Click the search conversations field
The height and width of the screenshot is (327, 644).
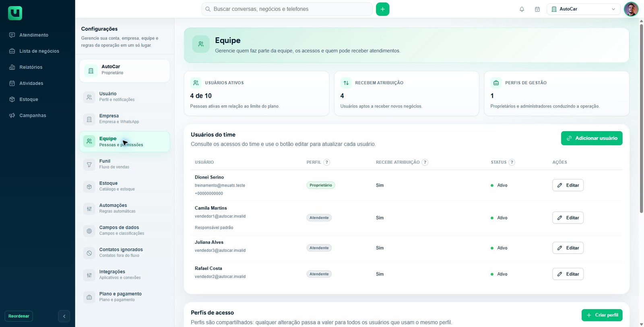point(287,9)
